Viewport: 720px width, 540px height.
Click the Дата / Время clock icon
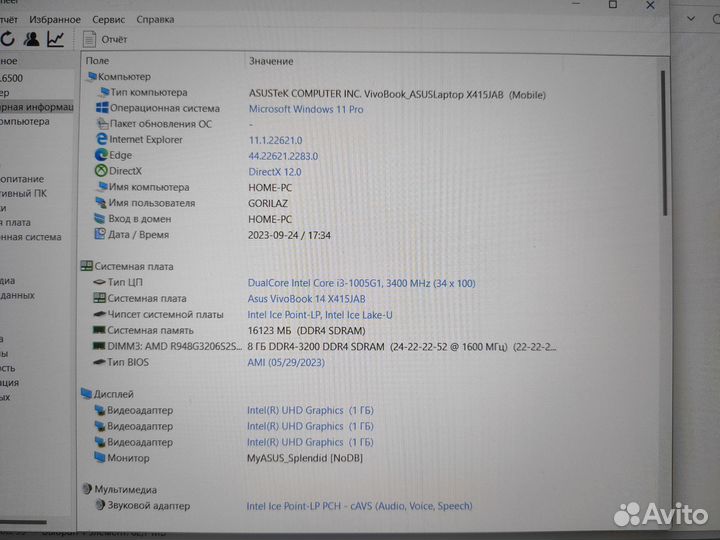[x=100, y=234]
